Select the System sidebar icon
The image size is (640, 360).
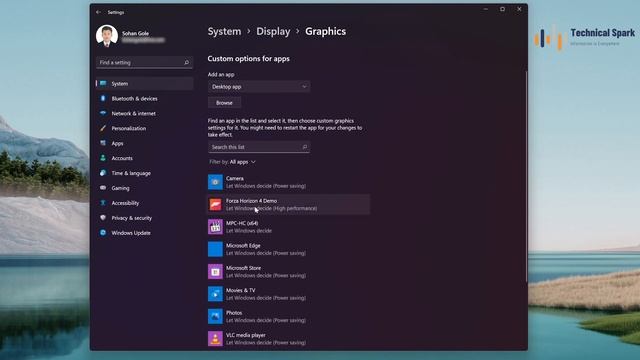click(103, 83)
